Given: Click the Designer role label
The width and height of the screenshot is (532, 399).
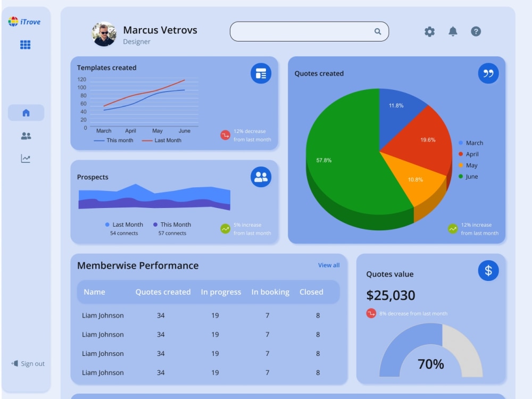Looking at the screenshot, I should [x=136, y=41].
